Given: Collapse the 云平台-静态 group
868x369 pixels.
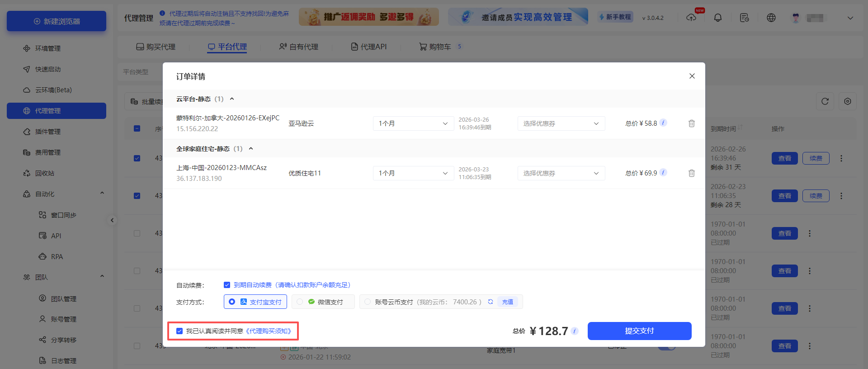Looking at the screenshot, I should point(232,99).
